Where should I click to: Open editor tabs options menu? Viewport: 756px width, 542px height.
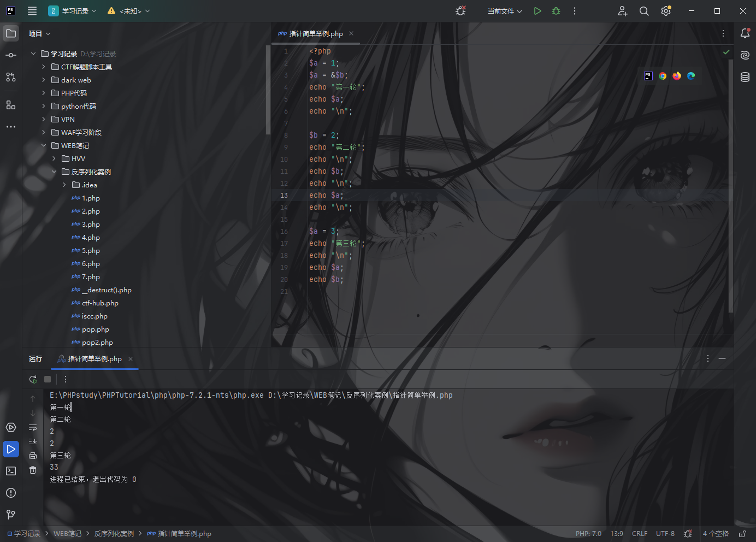[x=723, y=33]
